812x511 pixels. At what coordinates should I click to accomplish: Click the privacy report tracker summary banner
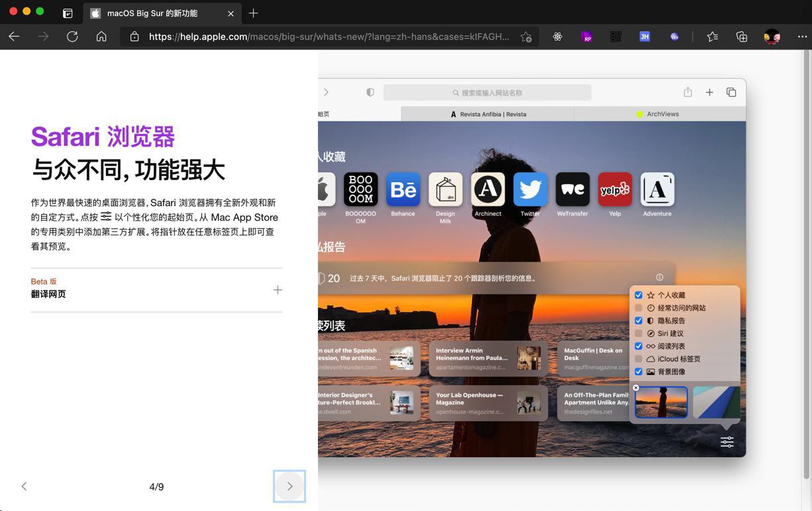(496, 278)
